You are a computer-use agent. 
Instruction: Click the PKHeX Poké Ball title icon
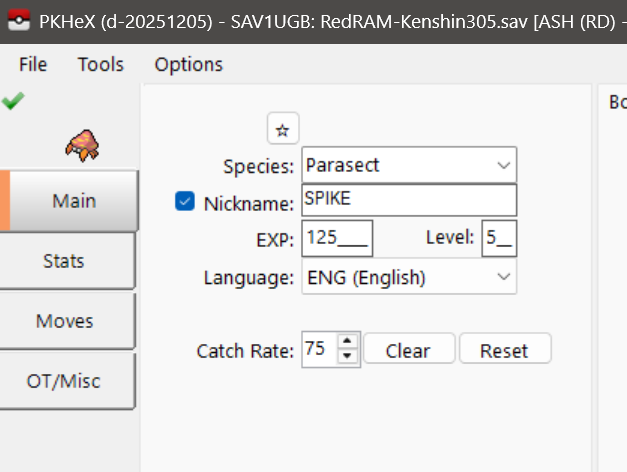17,21
